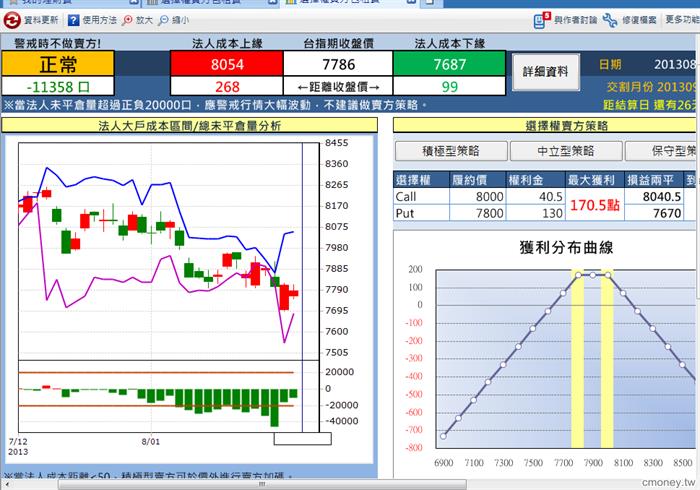Click the 放大 zoom-in magnifier icon
700x490 pixels.
pos(128,20)
